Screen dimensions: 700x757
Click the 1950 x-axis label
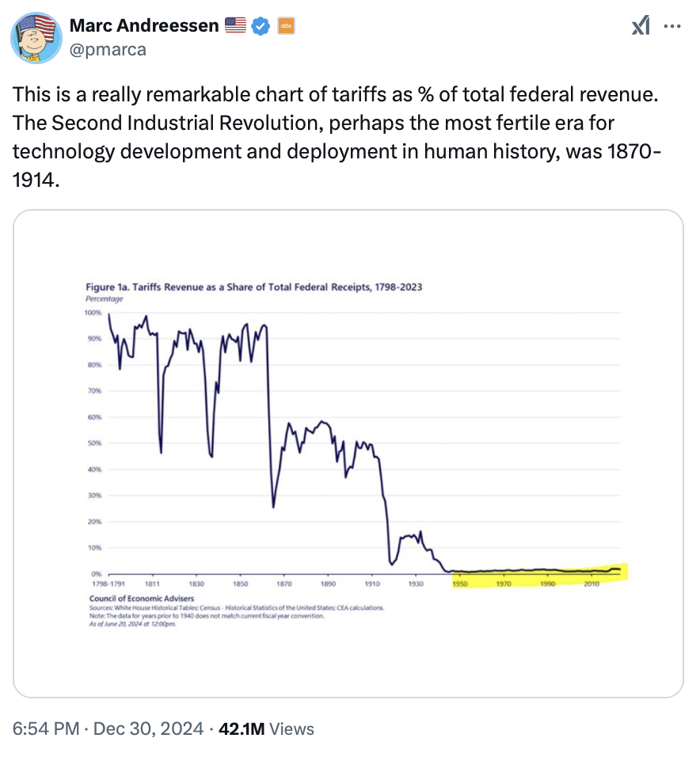click(459, 584)
